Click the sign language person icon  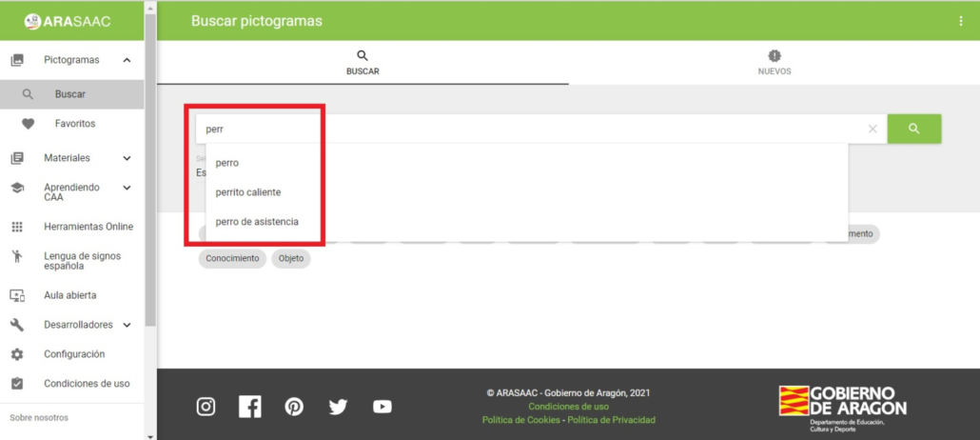tap(17, 256)
